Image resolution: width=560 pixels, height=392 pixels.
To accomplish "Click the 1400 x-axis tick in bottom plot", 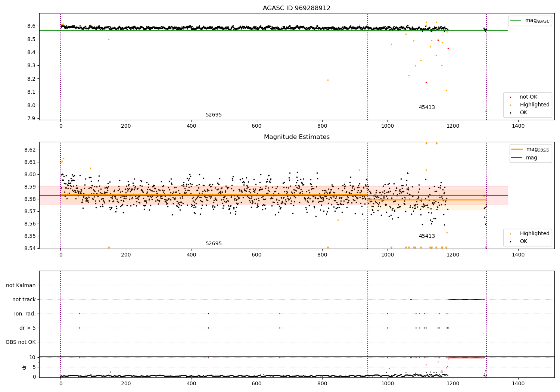I will [518, 383].
